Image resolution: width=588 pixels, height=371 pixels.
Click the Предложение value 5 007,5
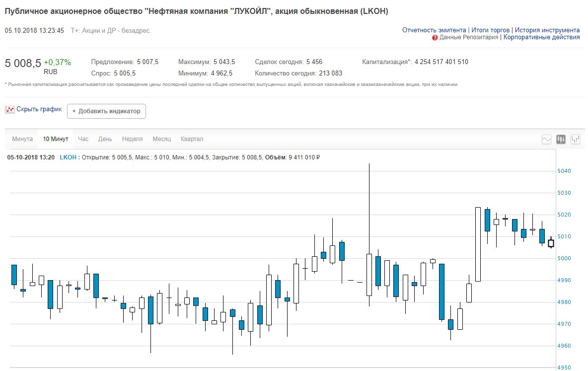148,62
